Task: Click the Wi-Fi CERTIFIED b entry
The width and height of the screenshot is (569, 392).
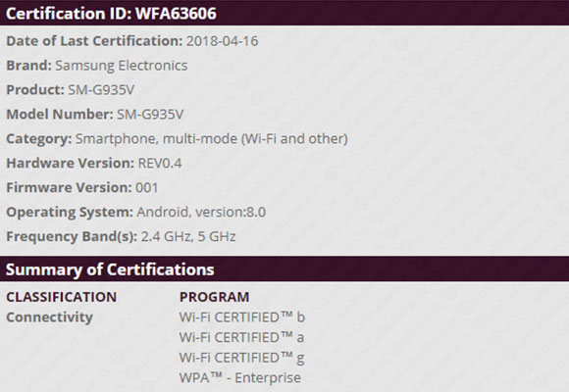Action: coord(242,318)
